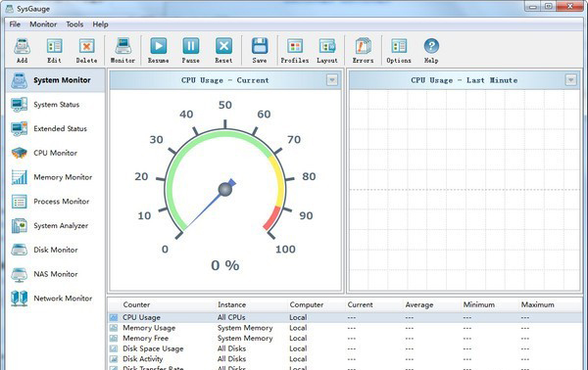
Task: Select the Memory Usage counter row
Action: pyautogui.click(x=345, y=328)
